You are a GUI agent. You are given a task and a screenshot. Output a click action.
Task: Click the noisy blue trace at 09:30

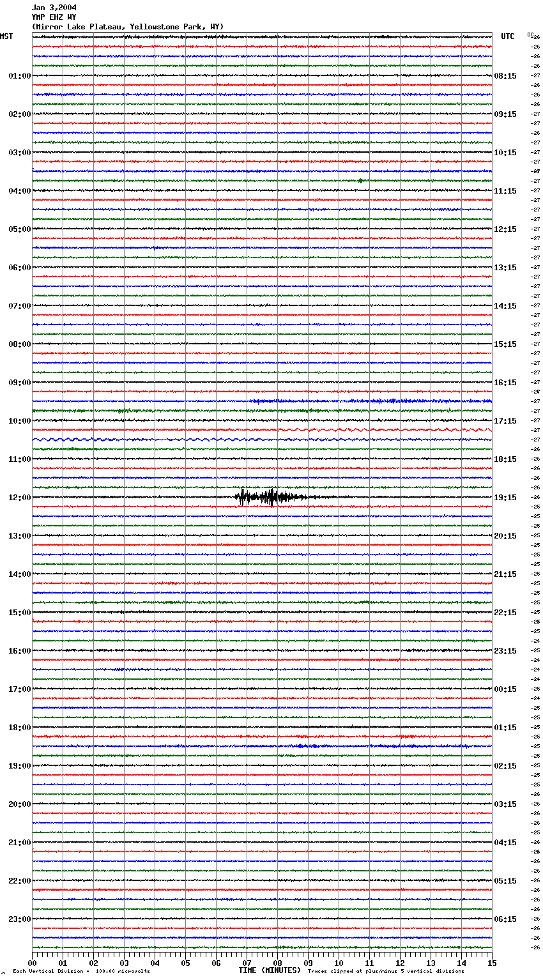pos(262,401)
